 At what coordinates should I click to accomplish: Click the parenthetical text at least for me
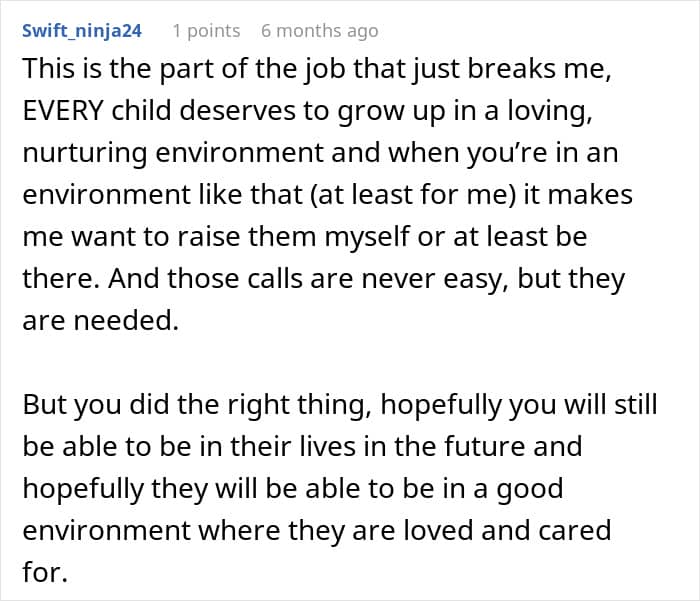pyautogui.click(x=412, y=195)
